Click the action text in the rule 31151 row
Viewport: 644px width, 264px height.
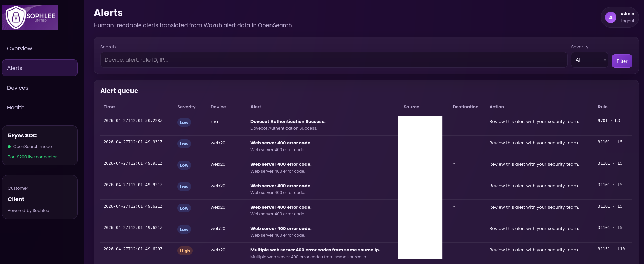(x=534, y=250)
